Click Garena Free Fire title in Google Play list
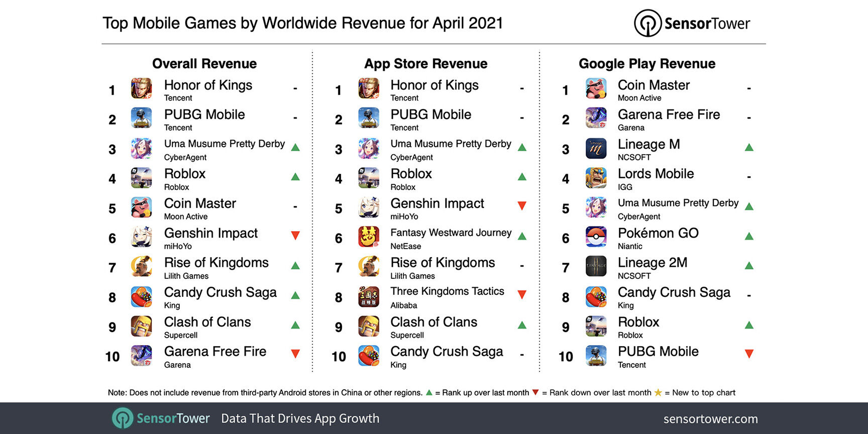 point(669,115)
